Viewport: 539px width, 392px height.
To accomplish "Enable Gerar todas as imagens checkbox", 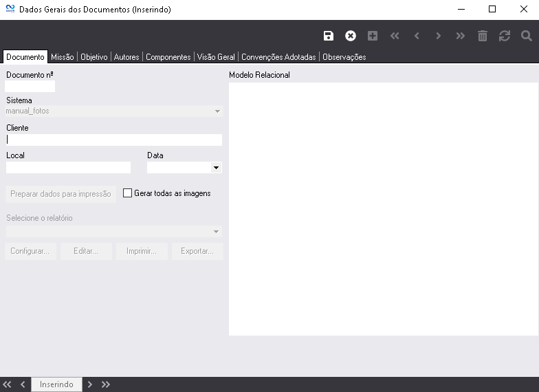I will 127,193.
